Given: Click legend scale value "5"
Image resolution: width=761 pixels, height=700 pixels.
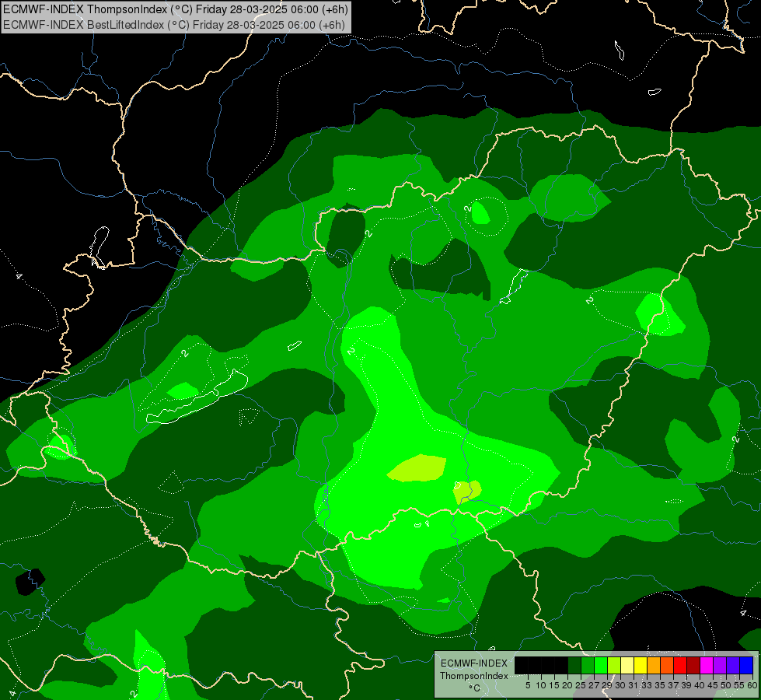Looking at the screenshot, I should (x=528, y=685).
